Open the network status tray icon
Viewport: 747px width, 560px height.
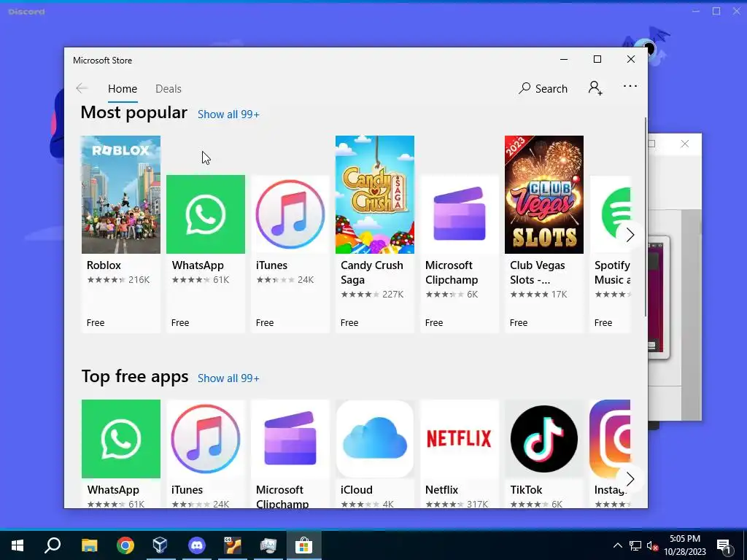tap(635, 545)
